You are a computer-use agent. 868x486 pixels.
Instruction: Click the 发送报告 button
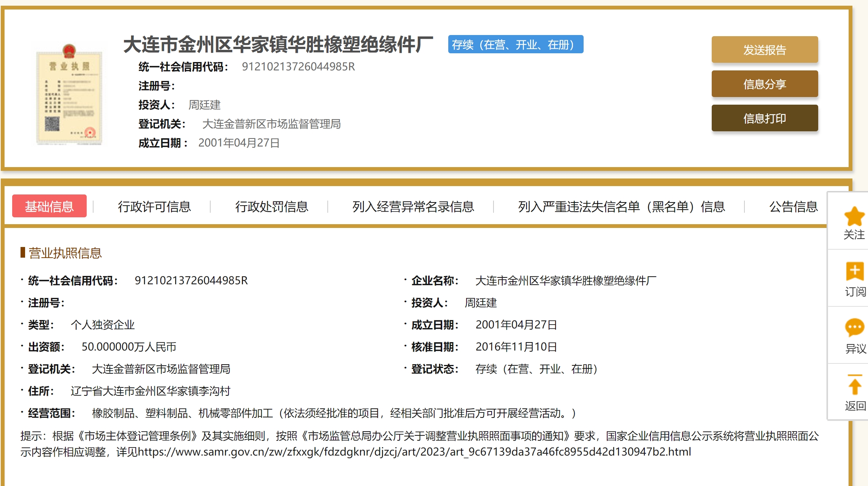(x=764, y=50)
